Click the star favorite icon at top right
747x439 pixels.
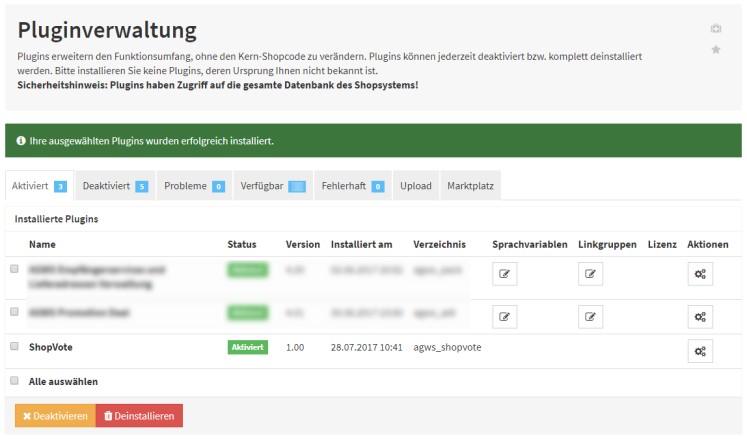[715, 50]
